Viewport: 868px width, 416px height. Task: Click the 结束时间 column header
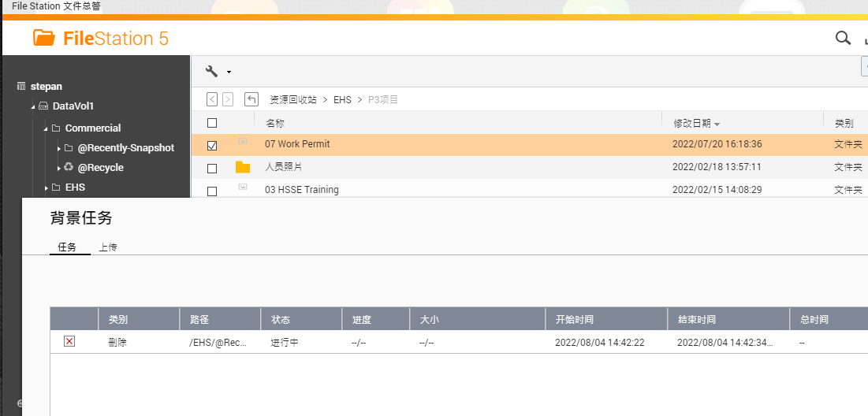pos(696,319)
